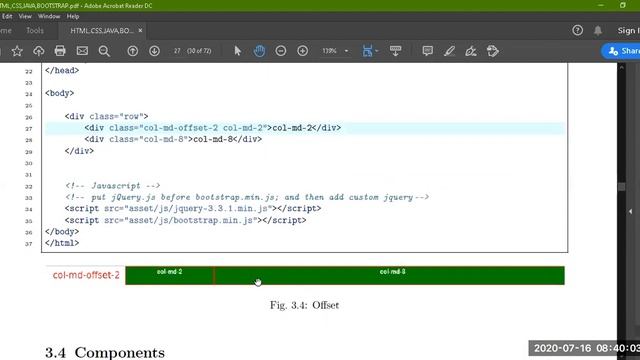Click the zoom percentage field
The image size is (640, 360).
click(329, 51)
